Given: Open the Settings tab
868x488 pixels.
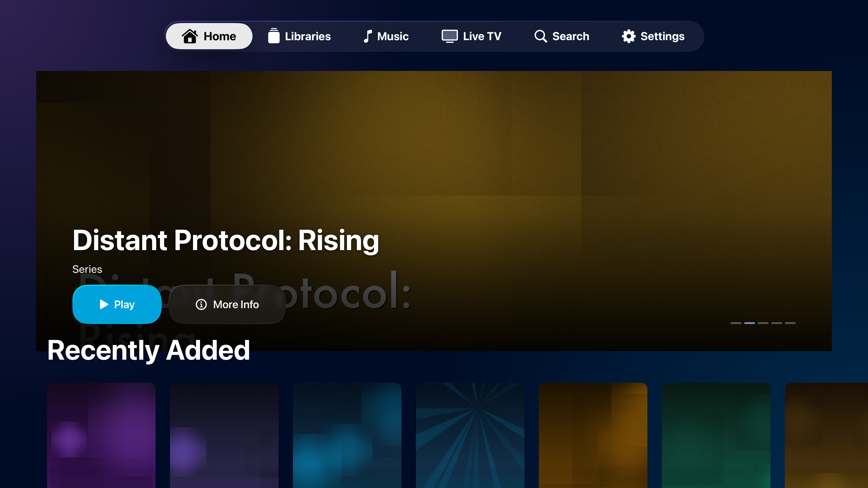Looking at the screenshot, I should tap(653, 36).
